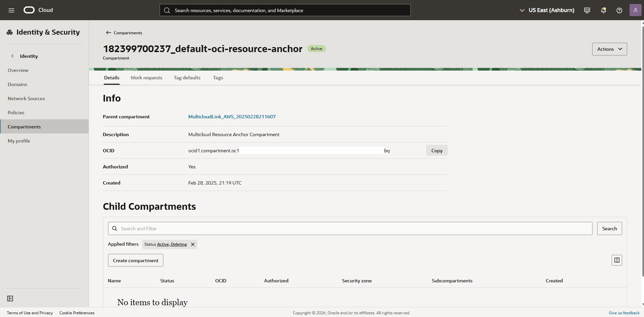Click the Feb 28, 2025, 21:19 UTC value
This screenshot has height=317, width=644.
[x=215, y=183]
